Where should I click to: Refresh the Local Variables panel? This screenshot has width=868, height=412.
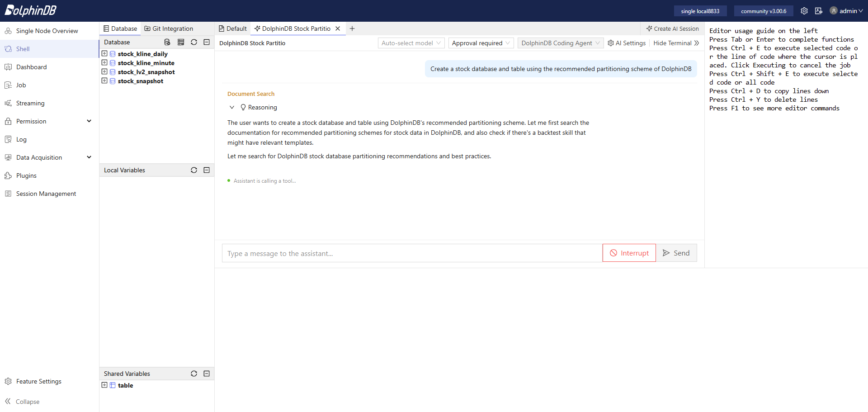(194, 170)
